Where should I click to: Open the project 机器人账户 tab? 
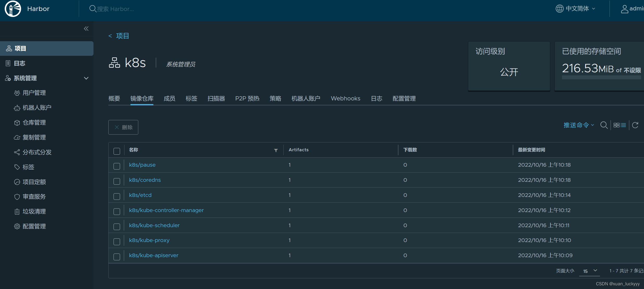point(306,99)
